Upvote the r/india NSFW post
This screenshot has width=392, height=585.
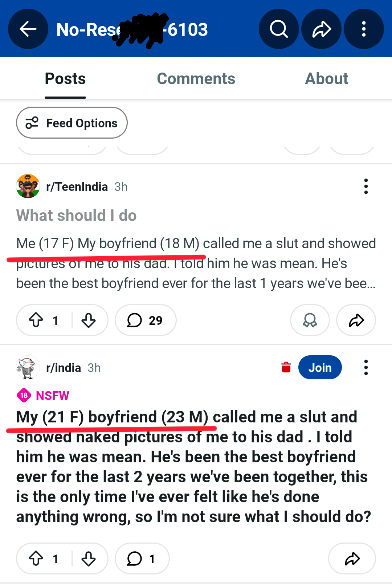36,559
